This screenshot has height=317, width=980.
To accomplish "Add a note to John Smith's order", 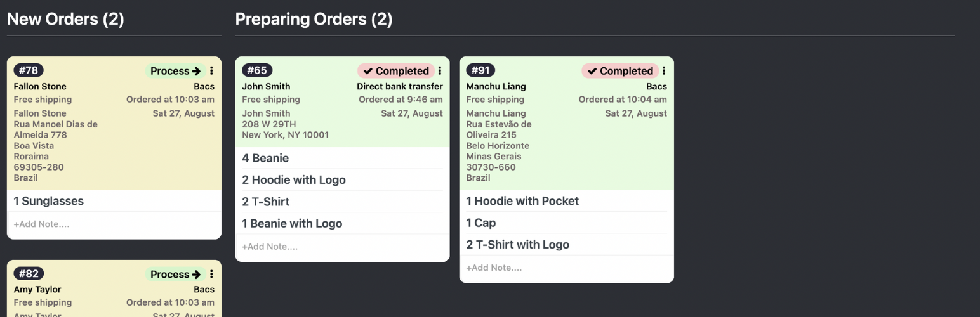I will coord(270,247).
